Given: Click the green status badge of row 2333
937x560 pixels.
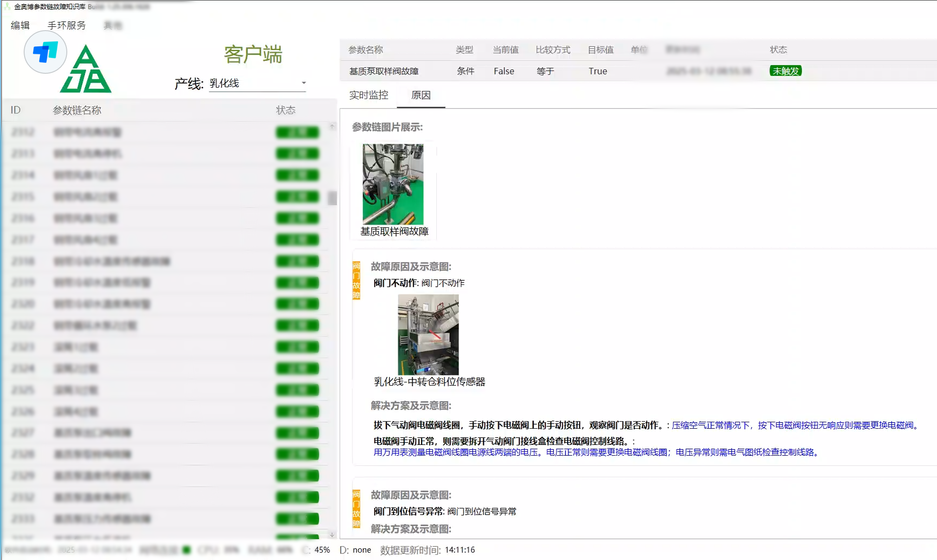Looking at the screenshot, I should click(297, 519).
